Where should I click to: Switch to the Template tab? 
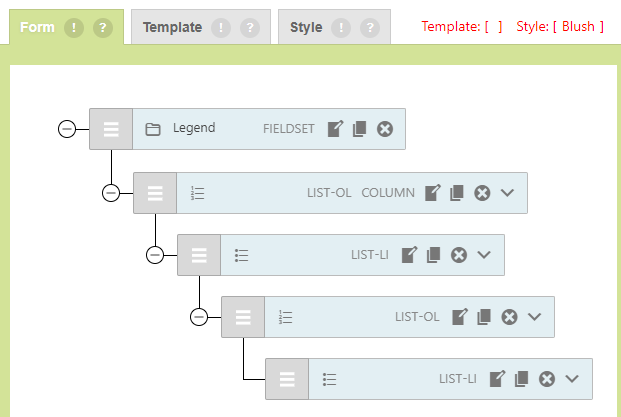pos(172,28)
